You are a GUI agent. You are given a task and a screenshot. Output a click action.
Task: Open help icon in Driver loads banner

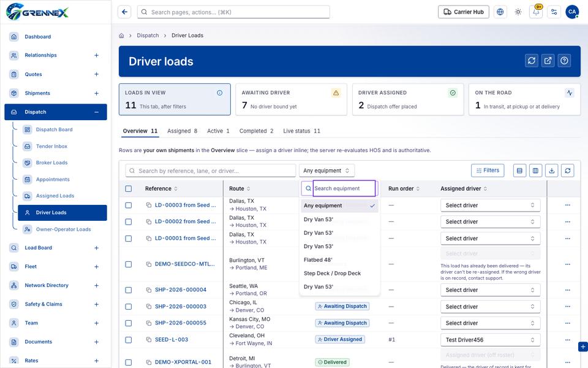pos(564,61)
